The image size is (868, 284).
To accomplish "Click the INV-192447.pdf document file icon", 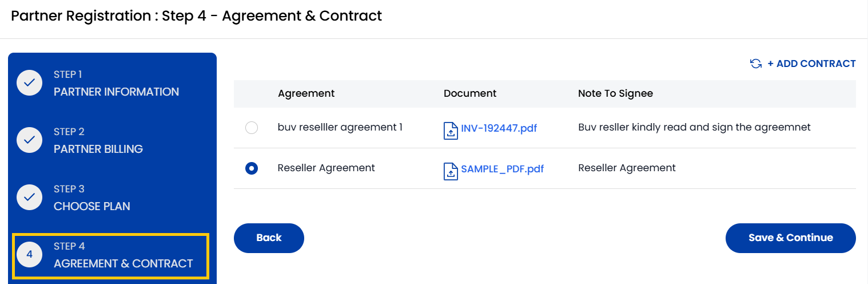I will tap(451, 131).
